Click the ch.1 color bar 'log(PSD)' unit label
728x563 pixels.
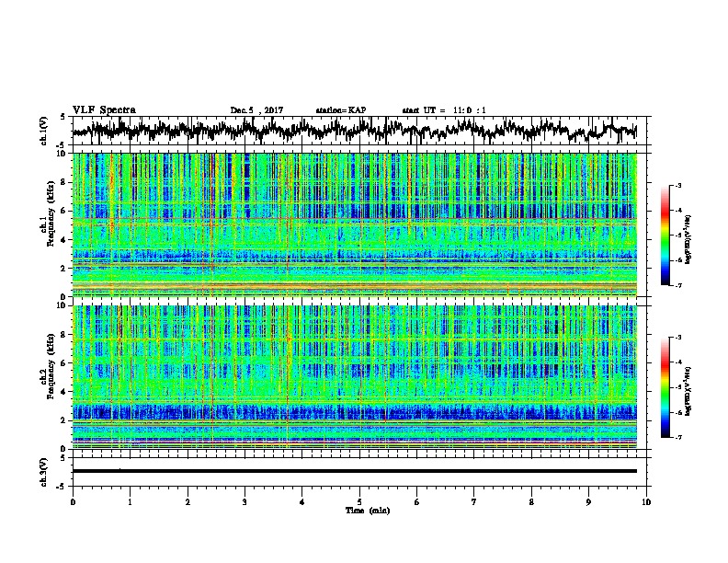(688, 239)
